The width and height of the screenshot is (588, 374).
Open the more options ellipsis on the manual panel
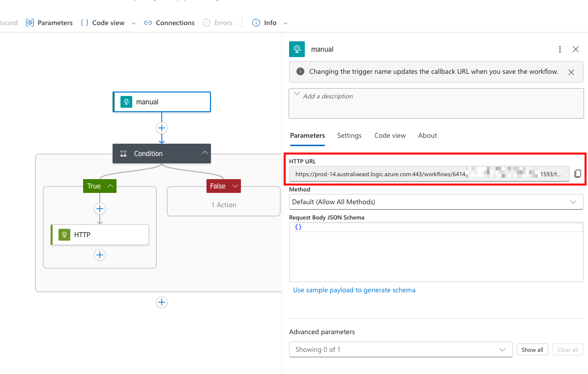pos(559,49)
